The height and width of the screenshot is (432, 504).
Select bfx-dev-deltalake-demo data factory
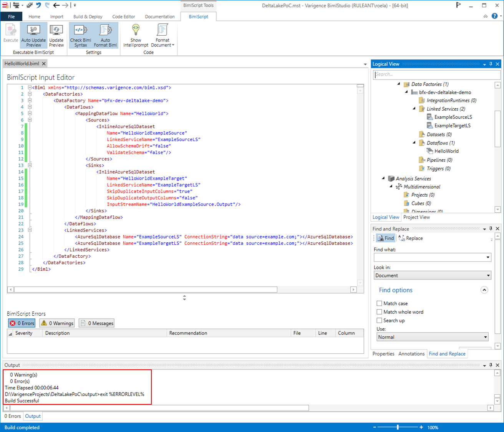445,92
